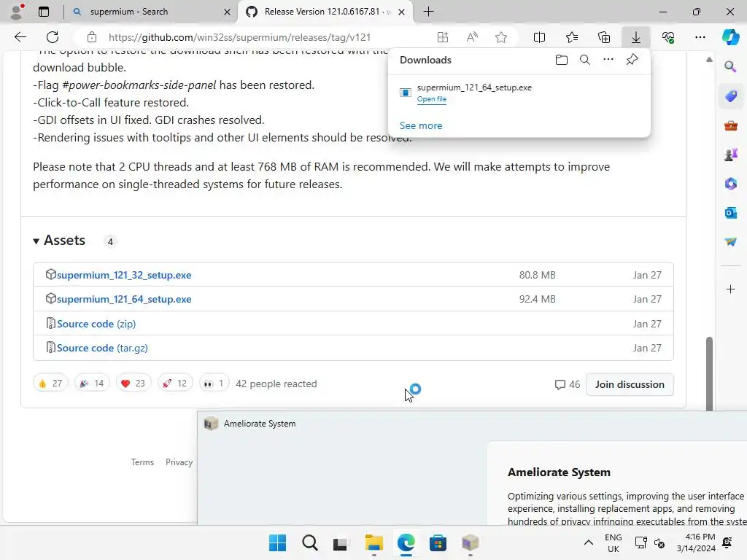Open the sidebar Tools briefcase icon
Image resolution: width=747 pixels, height=560 pixels.
(730, 125)
